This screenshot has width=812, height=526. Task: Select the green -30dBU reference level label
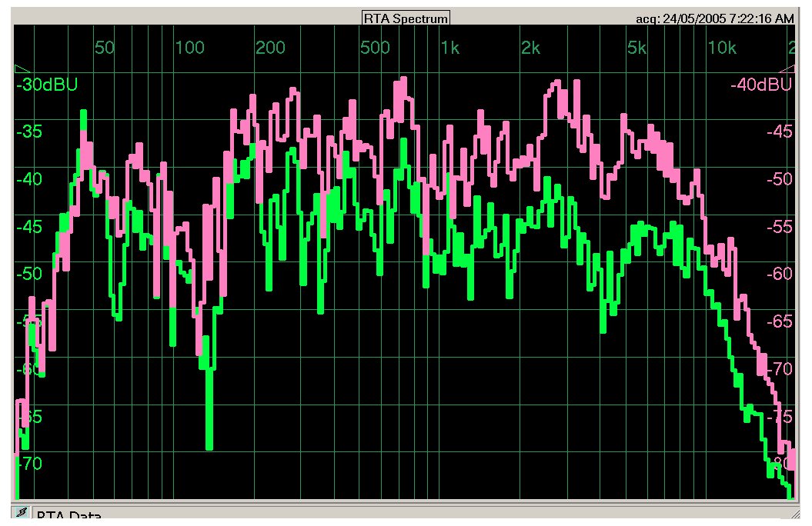pyautogui.click(x=47, y=85)
